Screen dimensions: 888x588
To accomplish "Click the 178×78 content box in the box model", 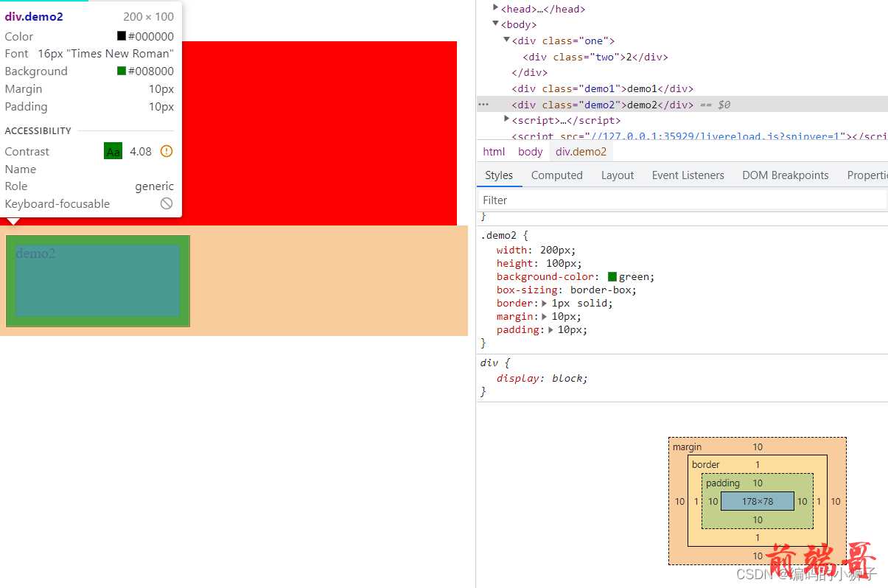I will click(x=758, y=501).
